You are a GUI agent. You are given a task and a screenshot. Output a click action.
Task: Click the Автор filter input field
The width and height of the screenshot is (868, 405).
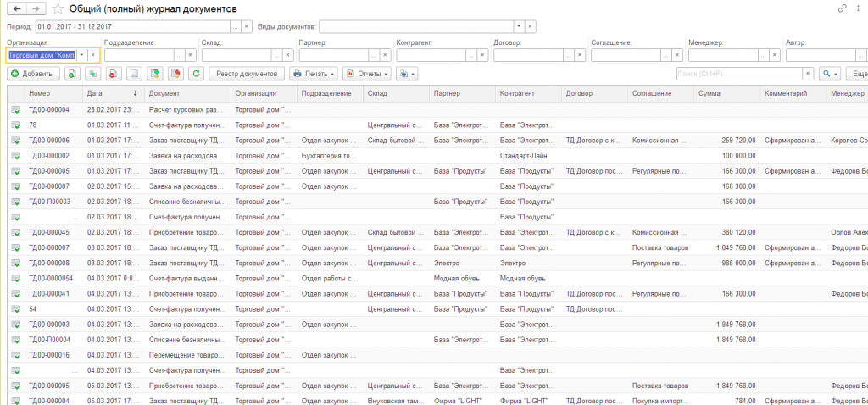[821, 55]
